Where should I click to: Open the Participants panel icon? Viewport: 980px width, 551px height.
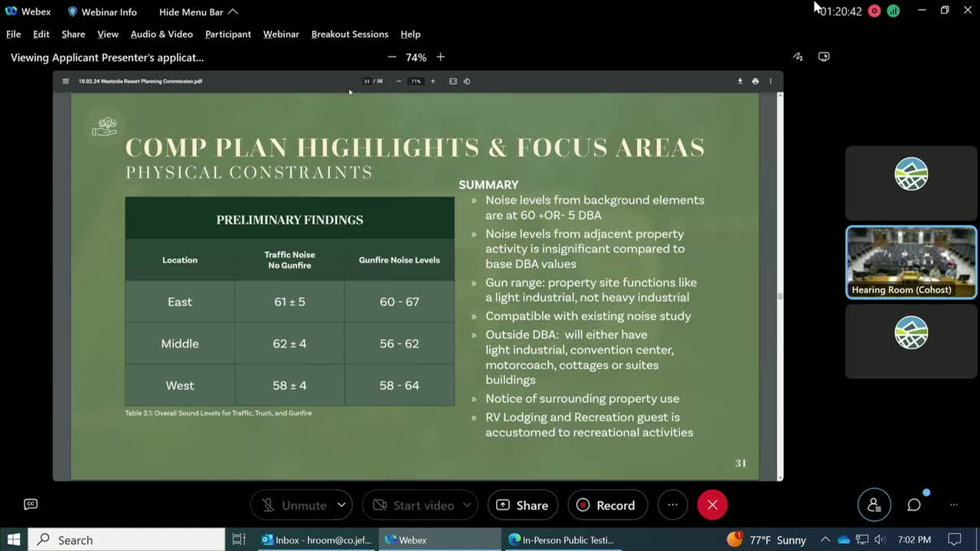click(x=874, y=505)
